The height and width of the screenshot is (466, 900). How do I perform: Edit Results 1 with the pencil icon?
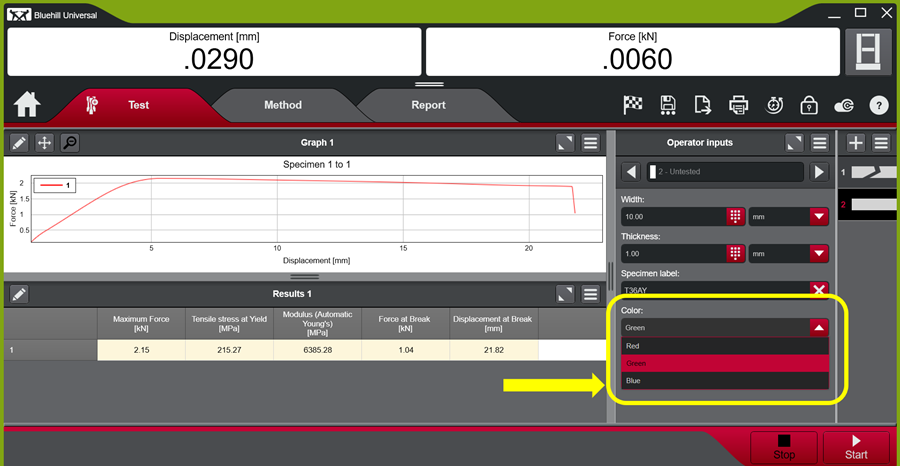pyautogui.click(x=19, y=294)
